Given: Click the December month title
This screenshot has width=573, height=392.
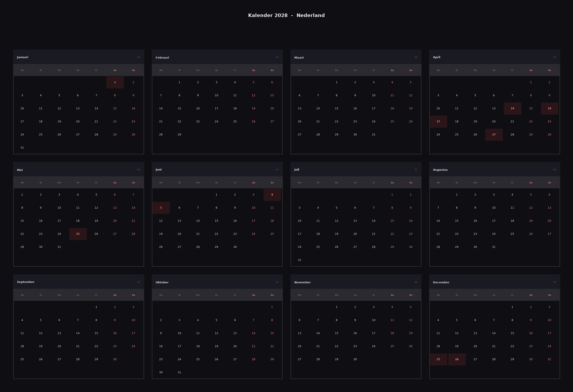Looking at the screenshot, I should (x=441, y=282).
